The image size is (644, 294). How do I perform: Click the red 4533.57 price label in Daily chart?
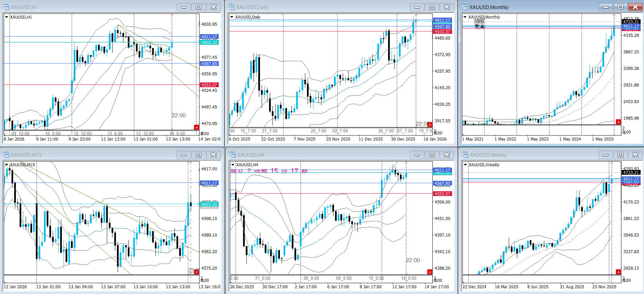tap(442, 32)
